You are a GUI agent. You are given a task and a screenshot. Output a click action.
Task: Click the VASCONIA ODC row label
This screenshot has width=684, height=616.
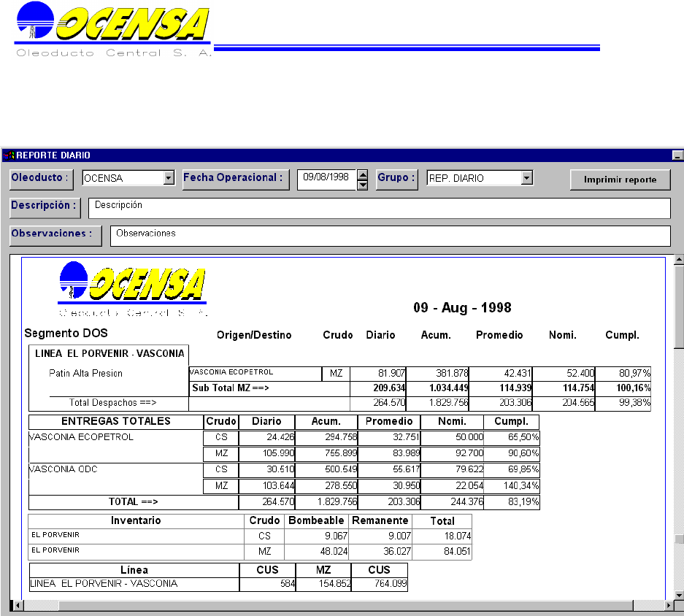click(64, 469)
